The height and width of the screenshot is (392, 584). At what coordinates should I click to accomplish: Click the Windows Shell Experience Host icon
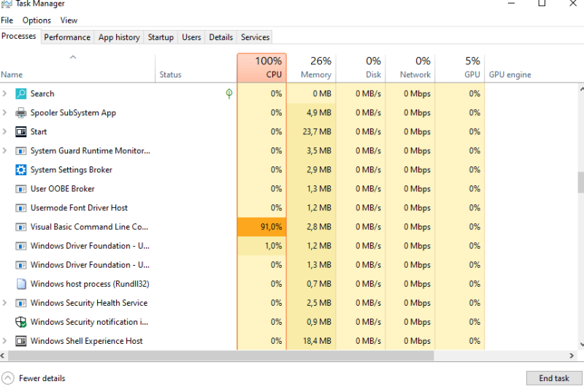click(21, 341)
